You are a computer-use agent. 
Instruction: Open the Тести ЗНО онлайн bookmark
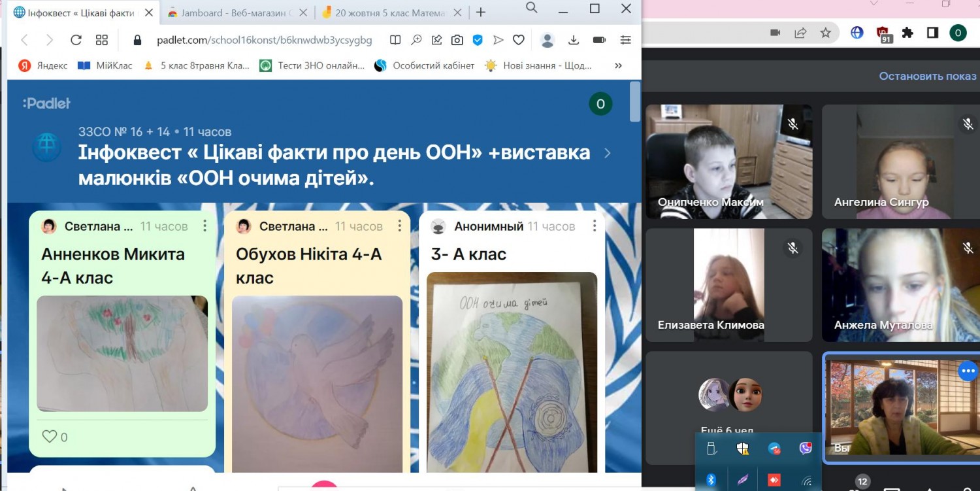312,65
